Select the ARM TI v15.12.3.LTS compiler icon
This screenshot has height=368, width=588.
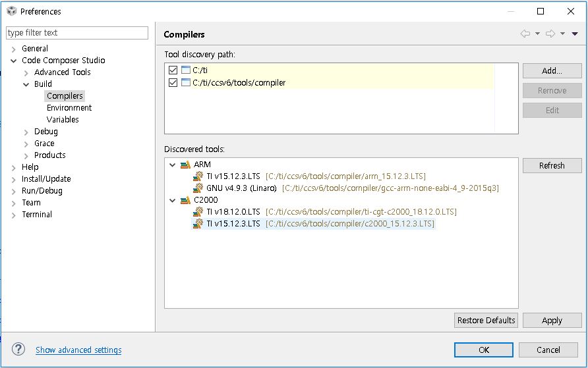point(198,176)
